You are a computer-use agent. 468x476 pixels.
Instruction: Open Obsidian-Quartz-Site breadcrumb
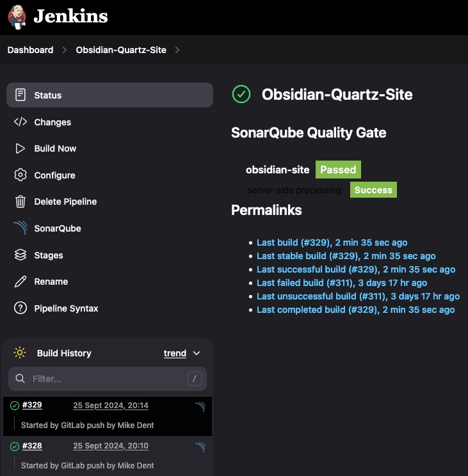coord(121,50)
